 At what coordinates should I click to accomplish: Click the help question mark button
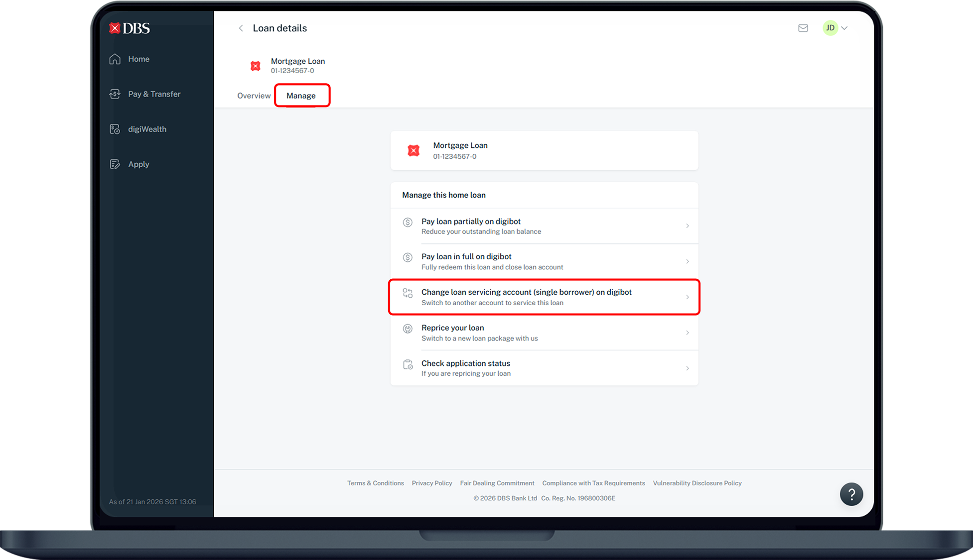(x=851, y=494)
